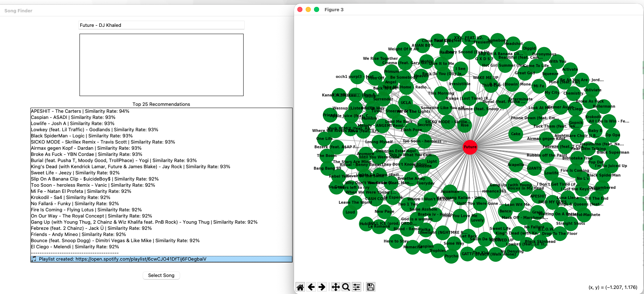Click the UCLA graph node
The width and height of the screenshot is (644, 294).
405,103
